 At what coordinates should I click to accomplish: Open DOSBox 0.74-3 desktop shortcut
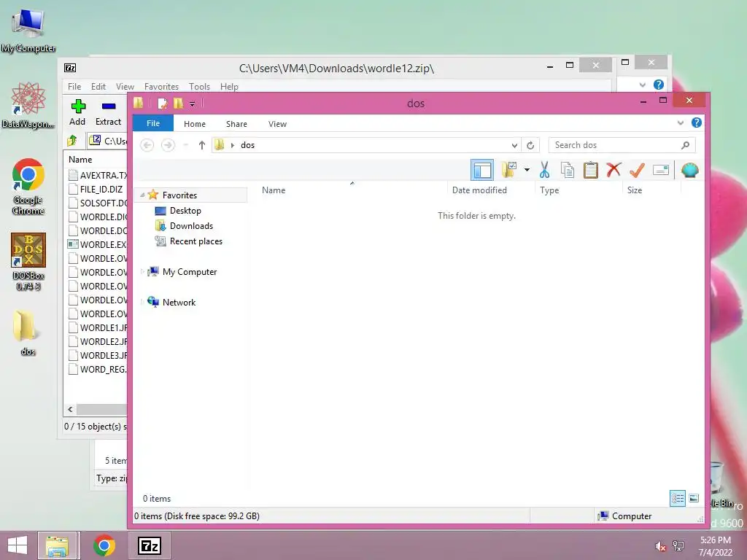(28, 262)
